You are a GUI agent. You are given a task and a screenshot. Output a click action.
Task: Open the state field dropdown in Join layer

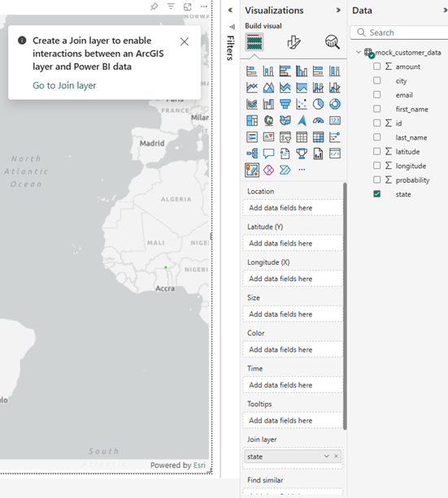pyautogui.click(x=327, y=457)
